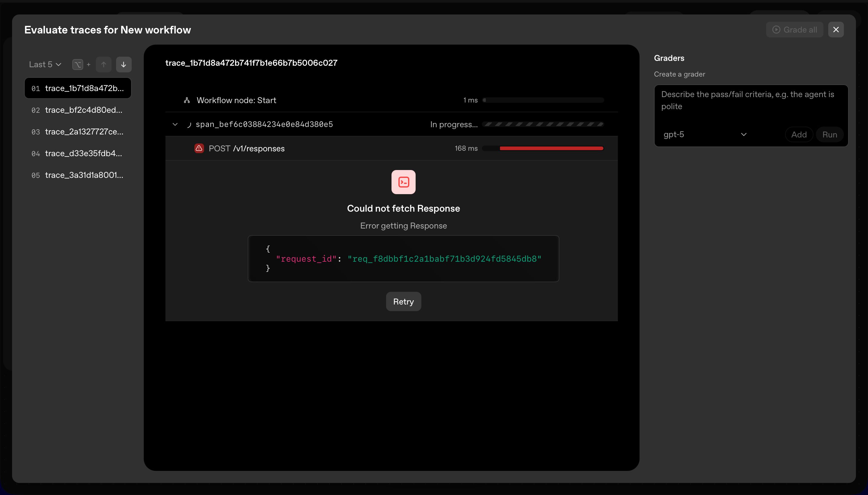Open the Last 5 dropdown
Screen dimensions: 868x495
(45, 65)
